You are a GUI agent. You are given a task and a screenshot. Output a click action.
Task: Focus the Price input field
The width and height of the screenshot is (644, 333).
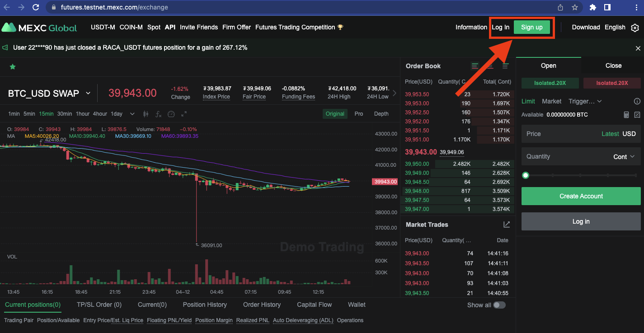tap(581, 134)
